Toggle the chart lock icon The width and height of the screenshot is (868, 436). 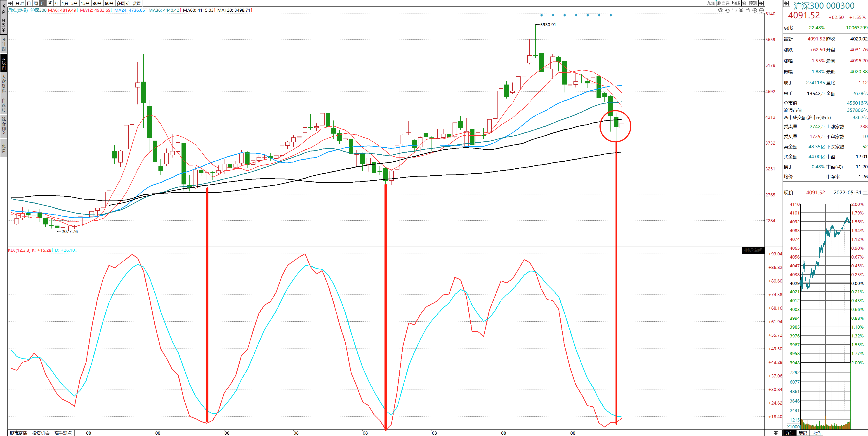click(x=748, y=10)
